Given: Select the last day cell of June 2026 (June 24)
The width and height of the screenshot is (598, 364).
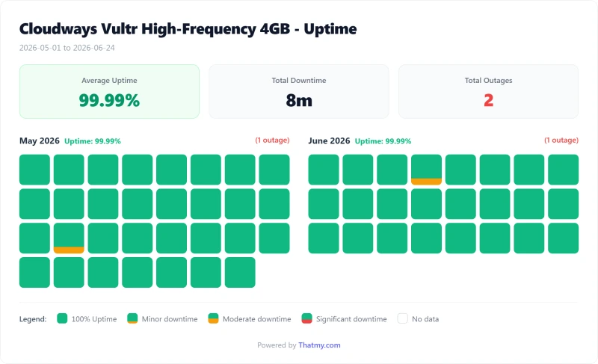Looking at the screenshot, I should tap(564, 238).
